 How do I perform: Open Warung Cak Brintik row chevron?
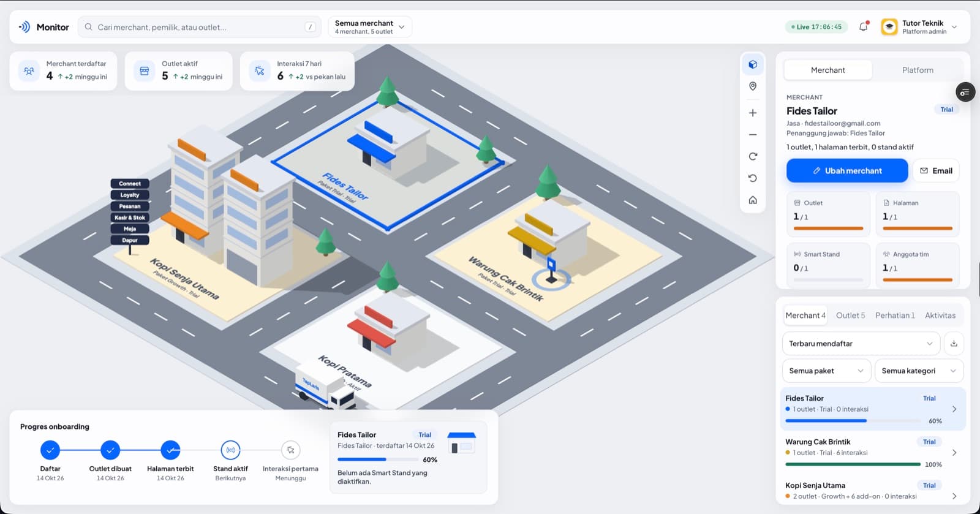[954, 453]
